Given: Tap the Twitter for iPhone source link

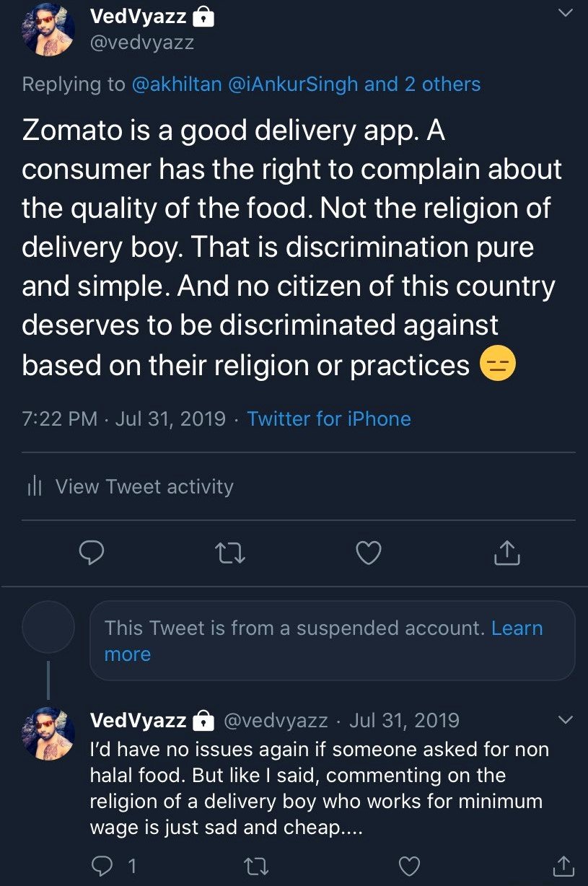Looking at the screenshot, I should coord(329,418).
